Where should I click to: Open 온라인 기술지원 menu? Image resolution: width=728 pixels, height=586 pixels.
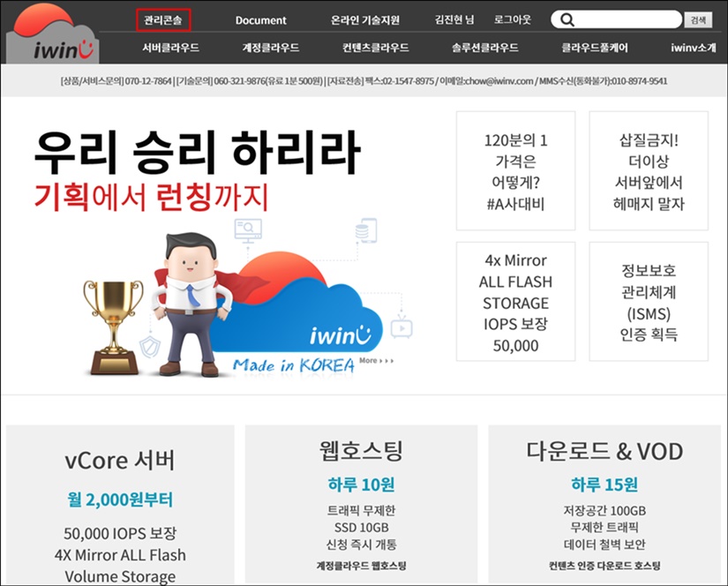click(365, 20)
